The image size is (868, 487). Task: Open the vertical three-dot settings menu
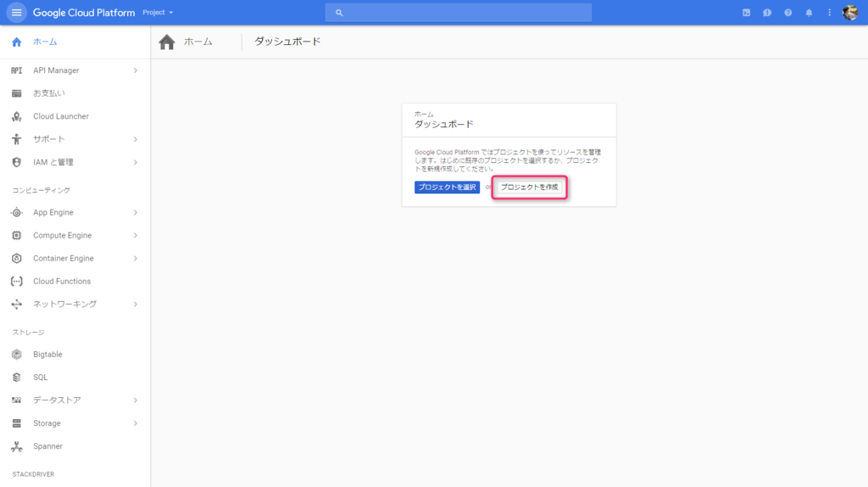coord(829,12)
